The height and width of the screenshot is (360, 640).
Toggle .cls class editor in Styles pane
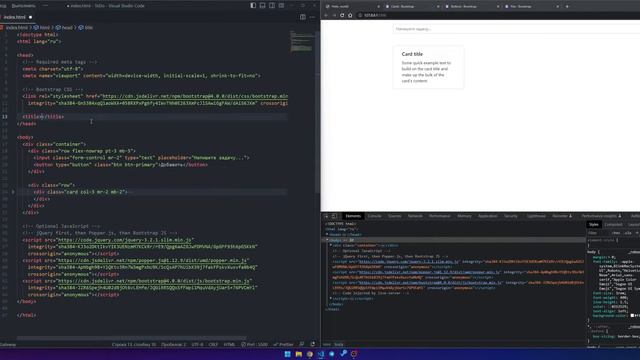tap(628, 233)
